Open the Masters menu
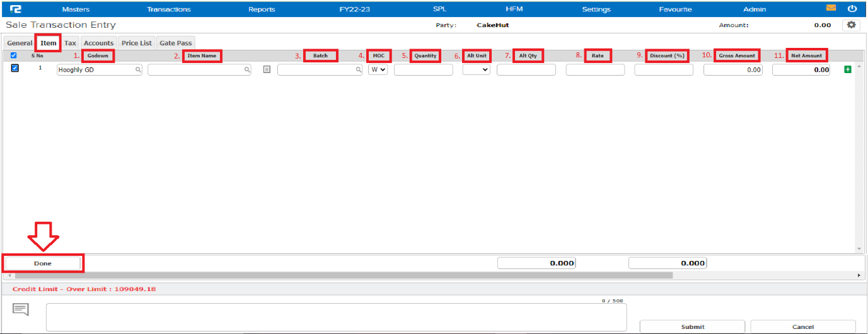The image size is (868, 334). [76, 9]
